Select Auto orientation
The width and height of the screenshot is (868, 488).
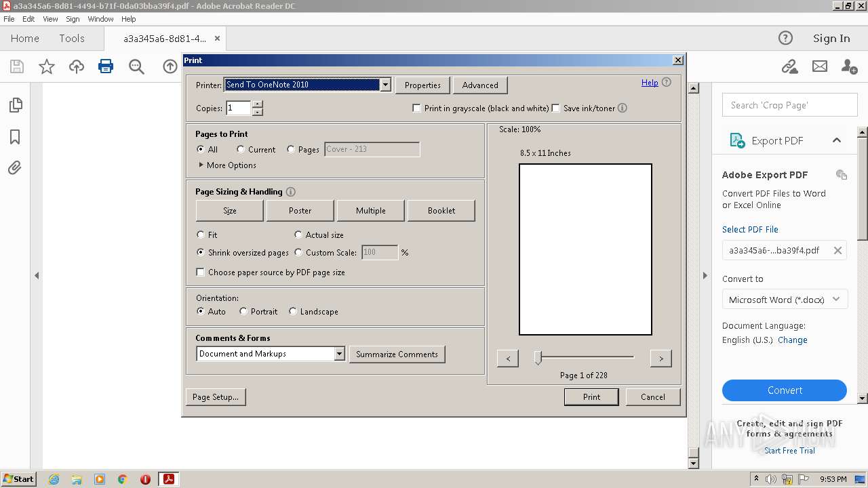pyautogui.click(x=201, y=311)
